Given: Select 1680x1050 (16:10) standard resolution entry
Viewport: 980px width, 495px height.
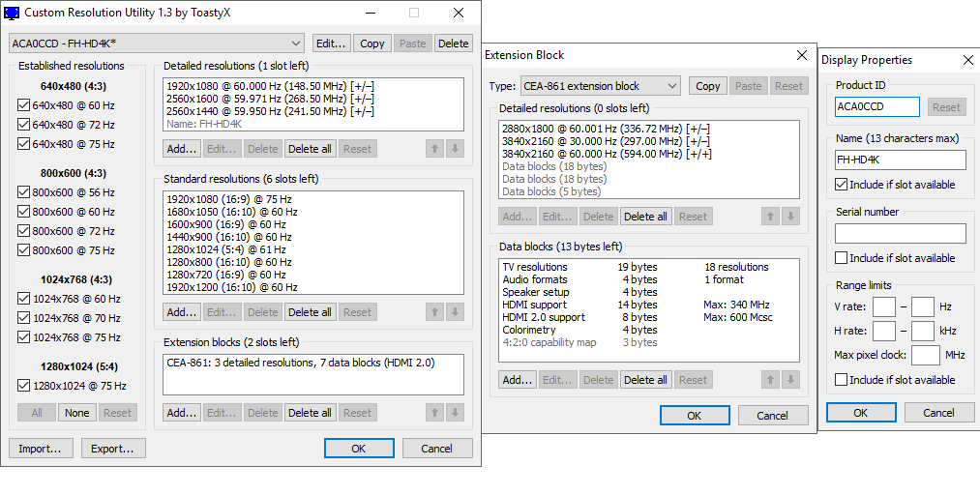Looking at the screenshot, I should (232, 212).
